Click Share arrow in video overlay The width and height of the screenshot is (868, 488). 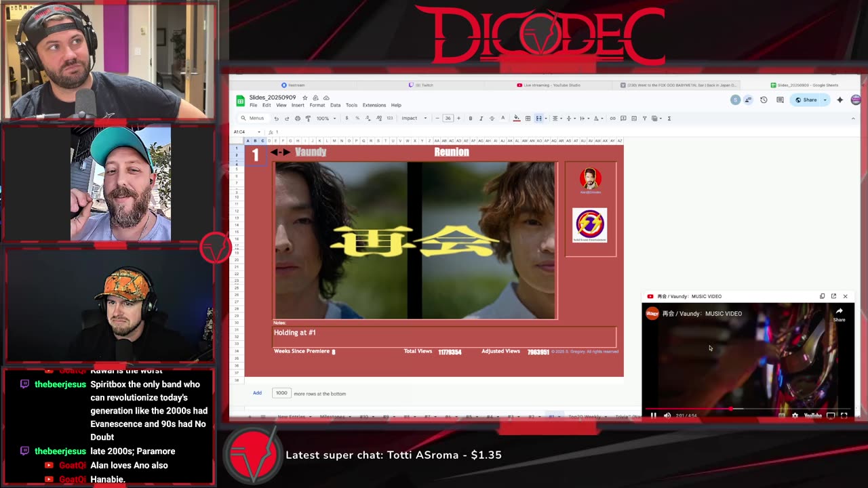point(839,313)
